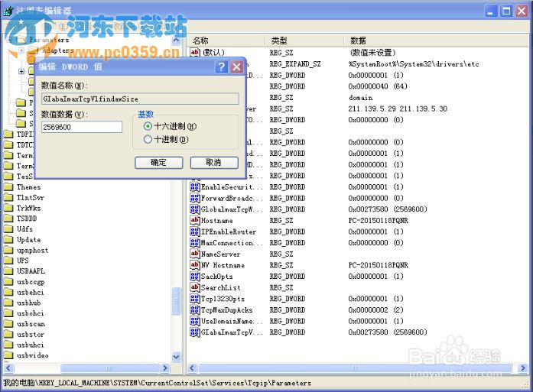
Task: Click the tree pane vertical scrollbar thumb
Action: coord(176,301)
